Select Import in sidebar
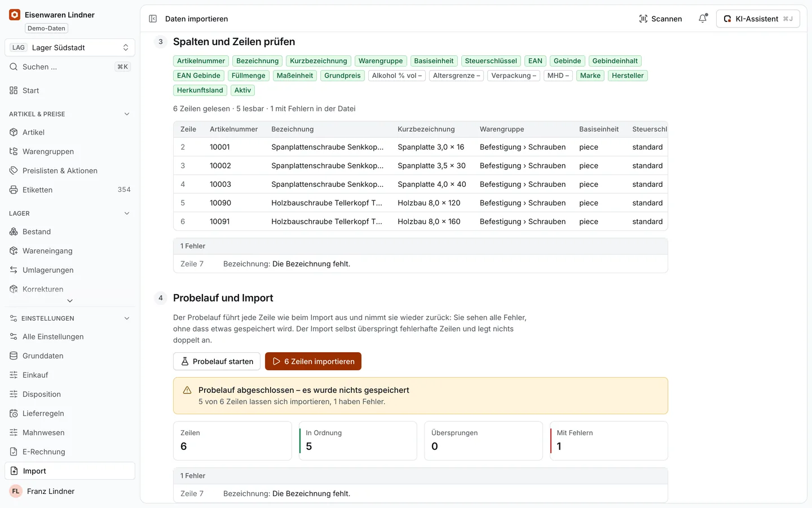Screen dimensions: 812x508 [70, 471]
